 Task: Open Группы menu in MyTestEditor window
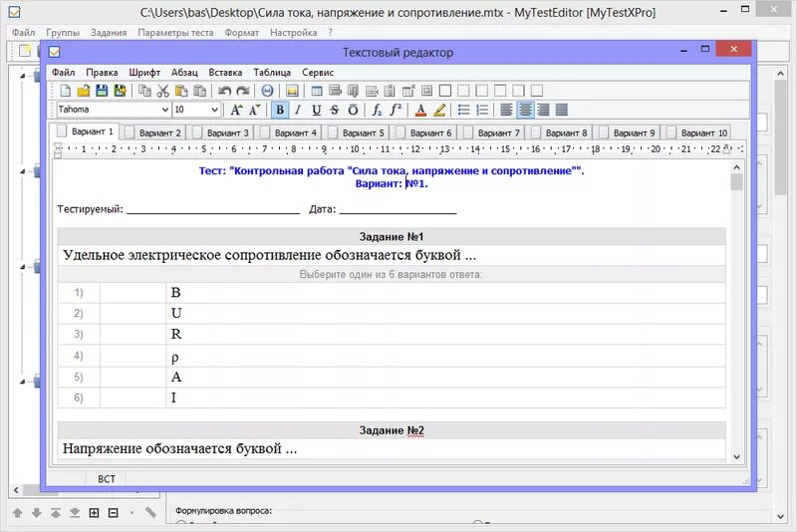63,33
